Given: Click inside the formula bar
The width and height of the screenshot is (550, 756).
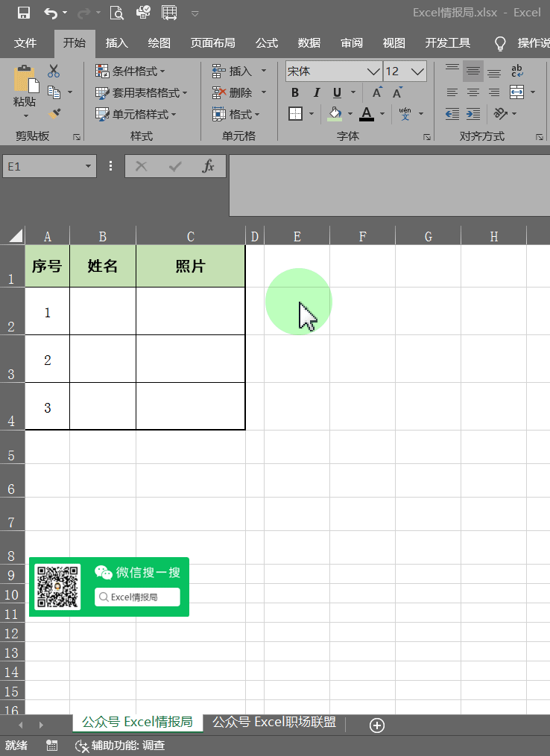Looking at the screenshot, I should pos(389,185).
